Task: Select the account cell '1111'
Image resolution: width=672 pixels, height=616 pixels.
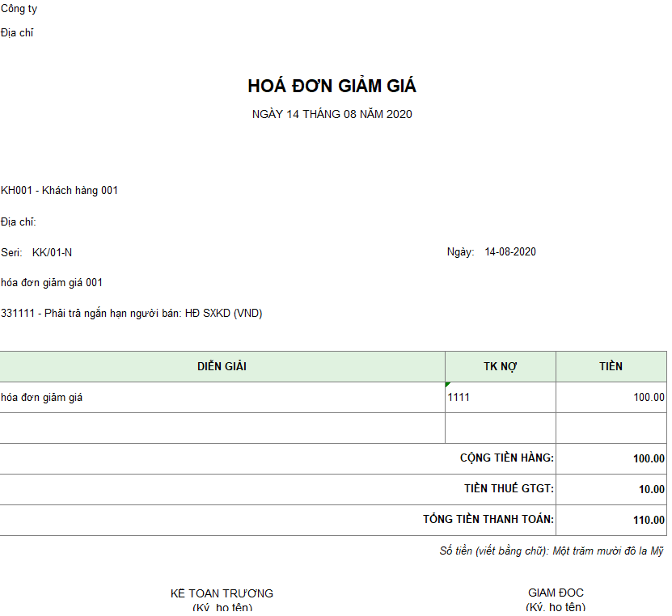Action: (501, 398)
